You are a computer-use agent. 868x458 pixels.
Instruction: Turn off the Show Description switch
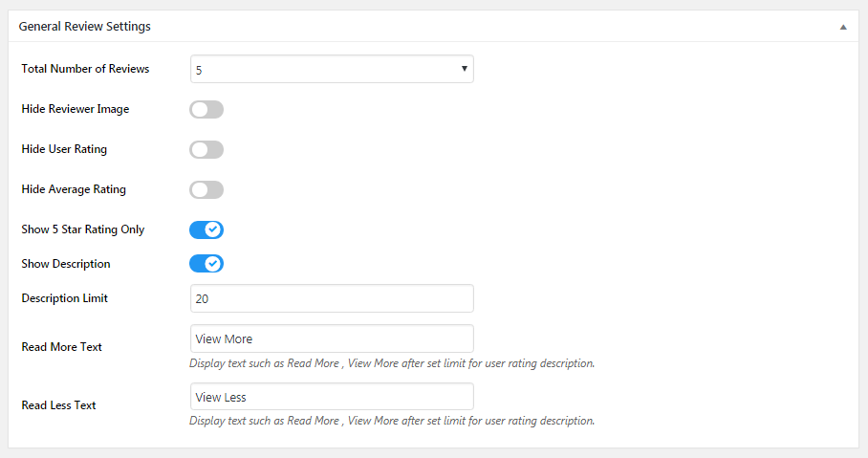point(206,264)
